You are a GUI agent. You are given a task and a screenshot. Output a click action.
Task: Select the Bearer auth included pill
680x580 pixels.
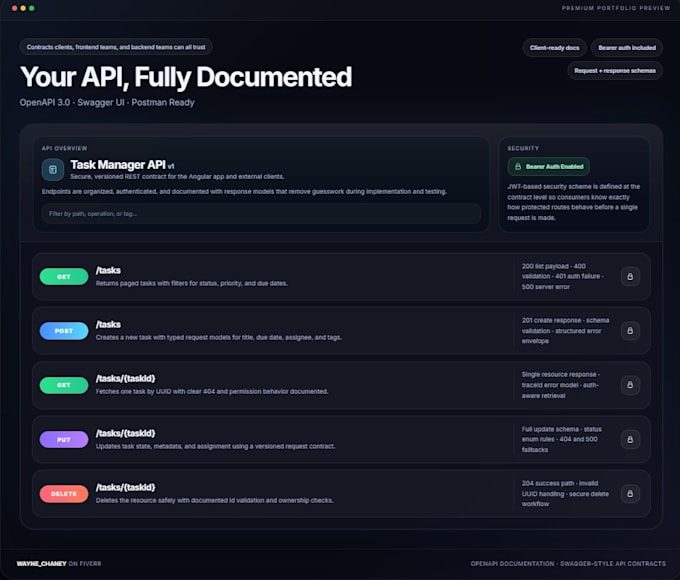point(627,48)
